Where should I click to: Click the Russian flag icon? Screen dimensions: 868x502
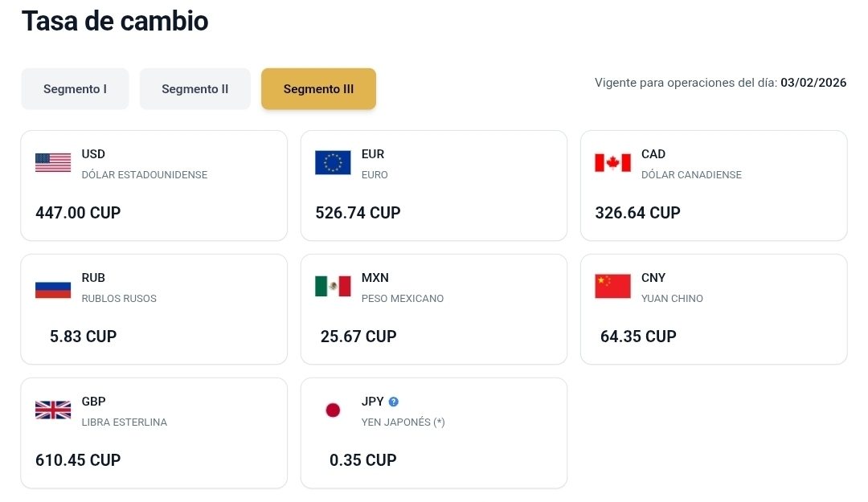[x=53, y=287]
